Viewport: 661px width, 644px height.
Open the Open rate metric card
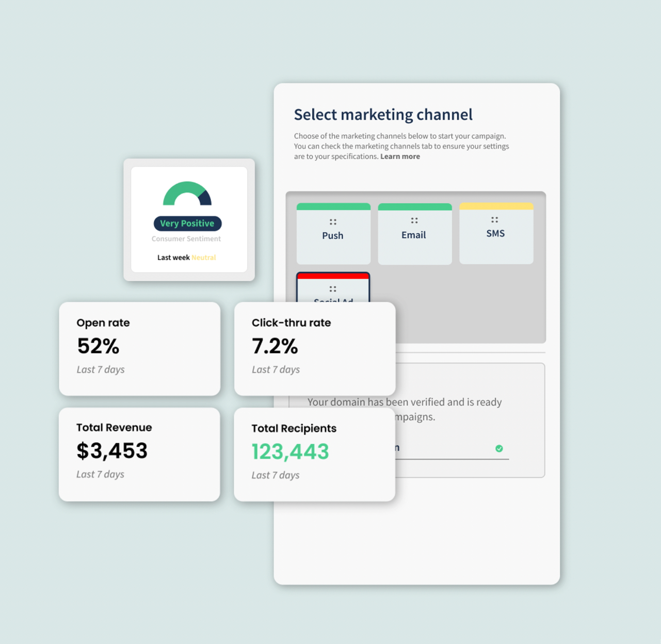(x=140, y=349)
